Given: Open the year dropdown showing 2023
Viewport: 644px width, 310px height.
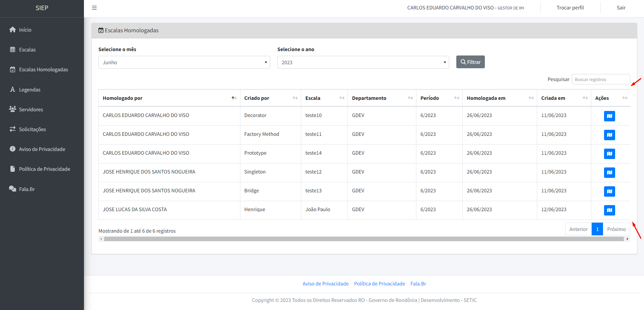Looking at the screenshot, I should (x=363, y=62).
